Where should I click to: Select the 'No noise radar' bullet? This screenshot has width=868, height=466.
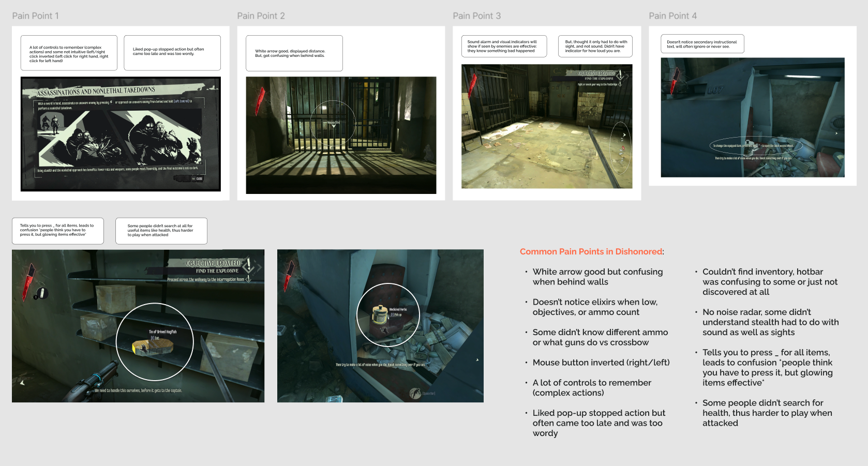click(770, 322)
